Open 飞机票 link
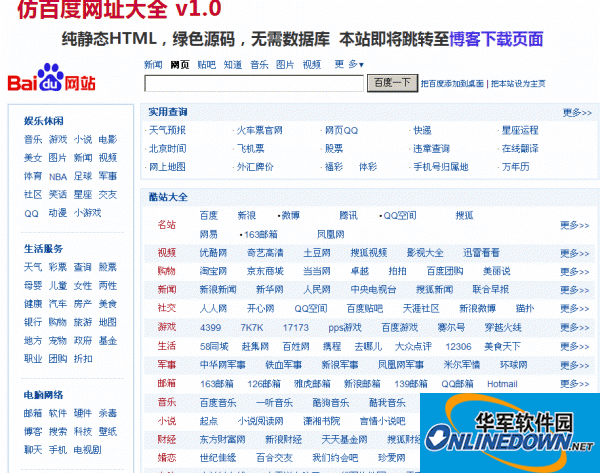Image resolution: width=600 pixels, height=473 pixels. click(250, 148)
